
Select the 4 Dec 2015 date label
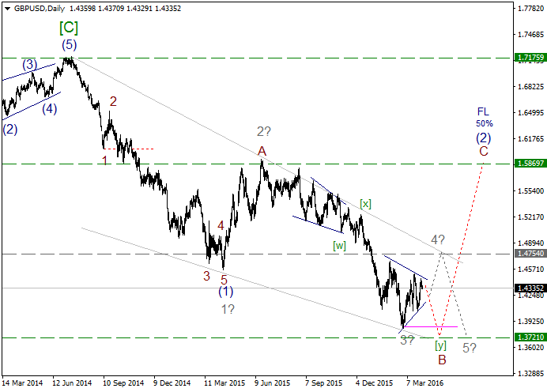(x=375, y=383)
